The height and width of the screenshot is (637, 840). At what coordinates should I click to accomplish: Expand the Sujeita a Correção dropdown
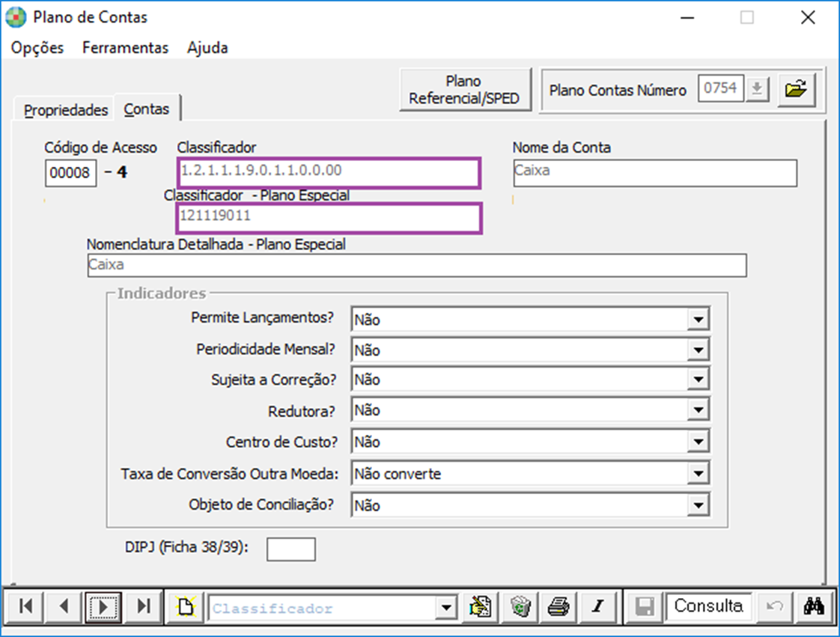698,380
